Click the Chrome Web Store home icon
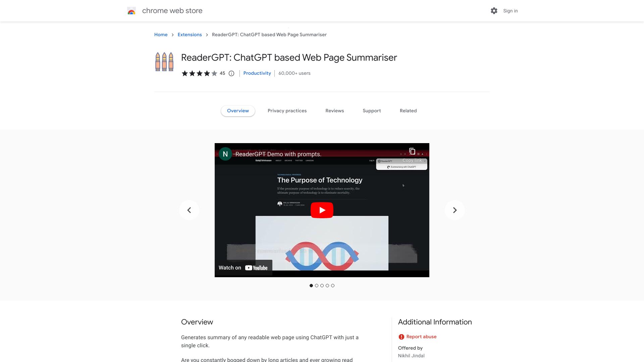644x362 pixels. 131,11
